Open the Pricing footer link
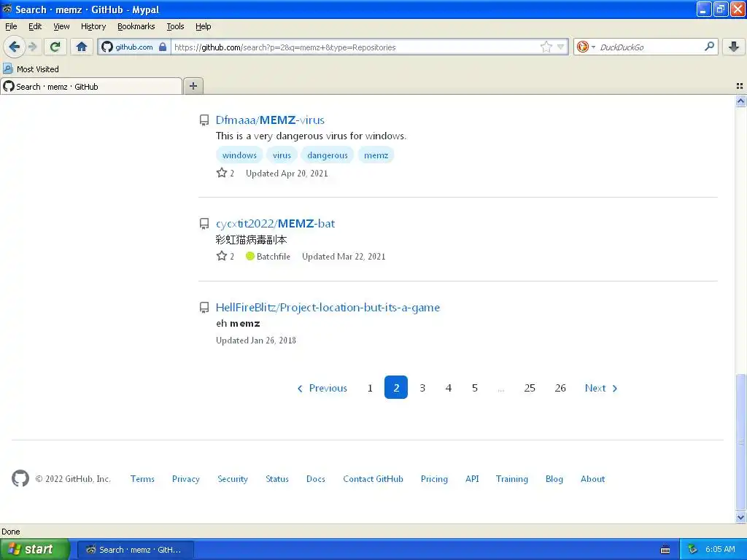This screenshot has width=747, height=560. point(434,479)
